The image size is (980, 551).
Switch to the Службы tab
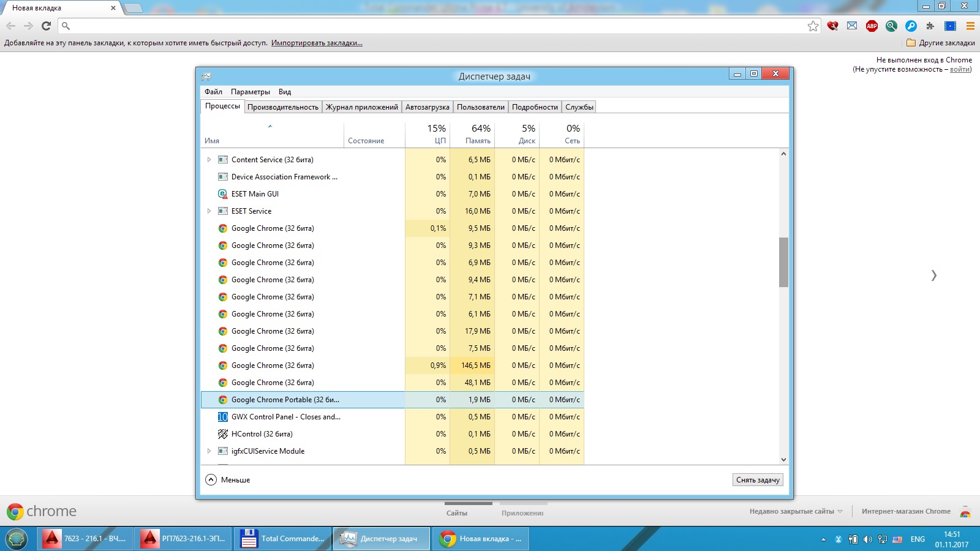(x=579, y=107)
